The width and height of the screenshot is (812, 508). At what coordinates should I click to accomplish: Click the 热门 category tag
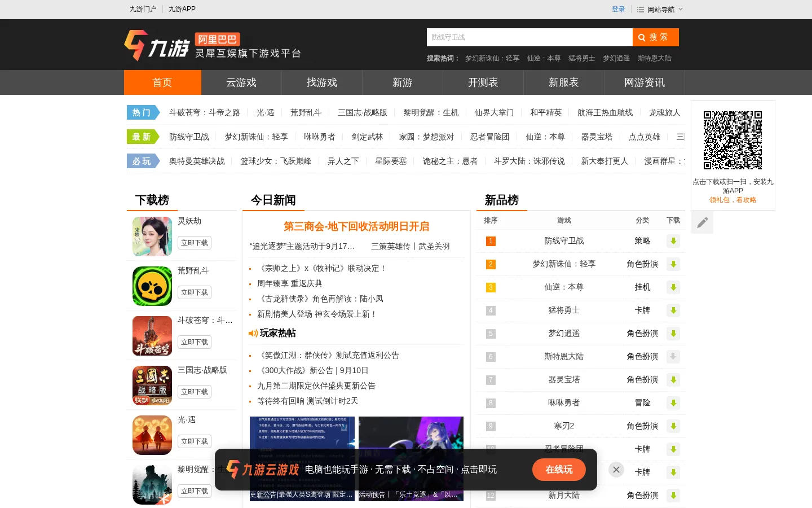(143, 112)
